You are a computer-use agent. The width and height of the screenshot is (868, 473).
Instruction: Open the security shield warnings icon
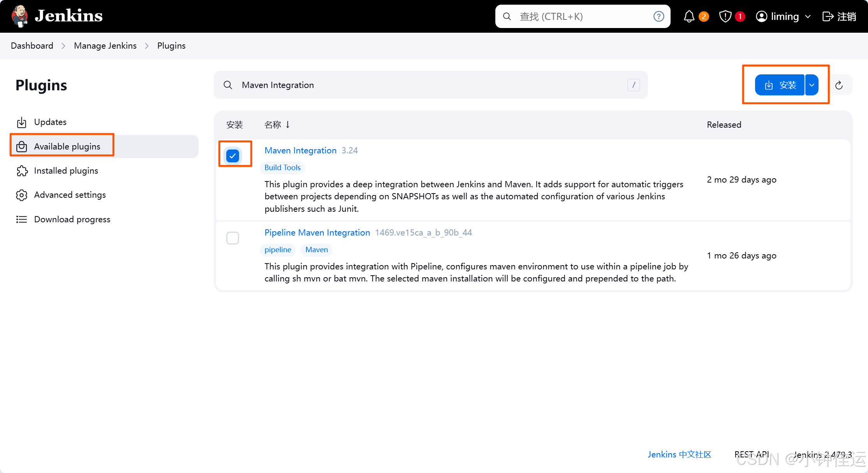point(725,16)
